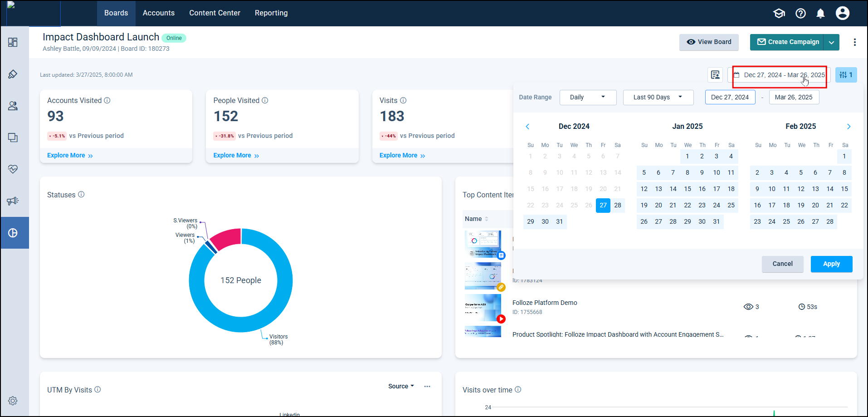The width and height of the screenshot is (868, 417).
Task: Select January 15 in the calendar
Action: point(688,189)
